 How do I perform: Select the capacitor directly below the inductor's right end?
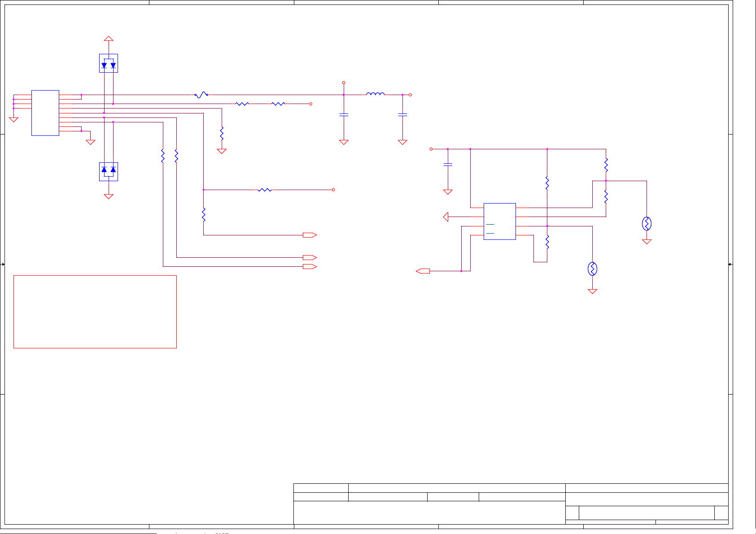pyautogui.click(x=402, y=115)
